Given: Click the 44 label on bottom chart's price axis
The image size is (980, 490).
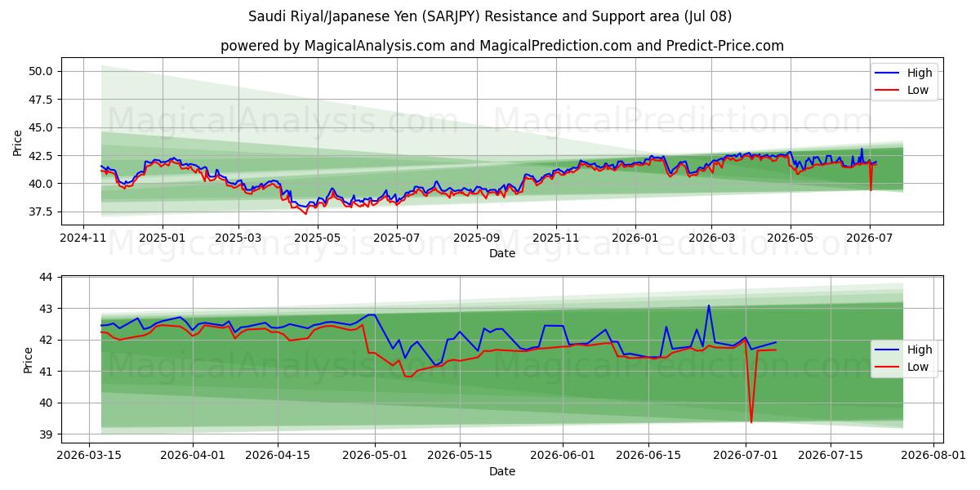Looking at the screenshot, I should (47, 278).
